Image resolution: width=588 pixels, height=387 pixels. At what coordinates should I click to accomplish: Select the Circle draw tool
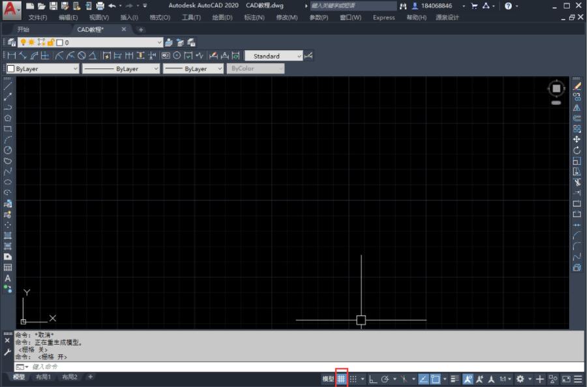point(8,150)
